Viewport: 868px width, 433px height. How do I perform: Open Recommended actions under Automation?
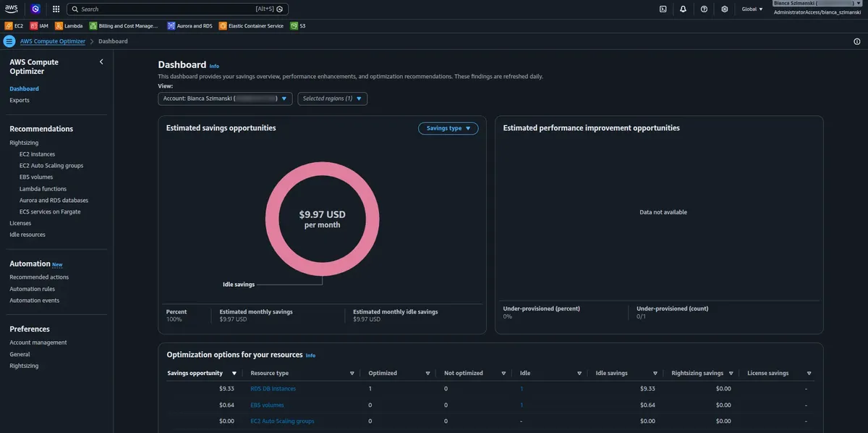coord(39,277)
